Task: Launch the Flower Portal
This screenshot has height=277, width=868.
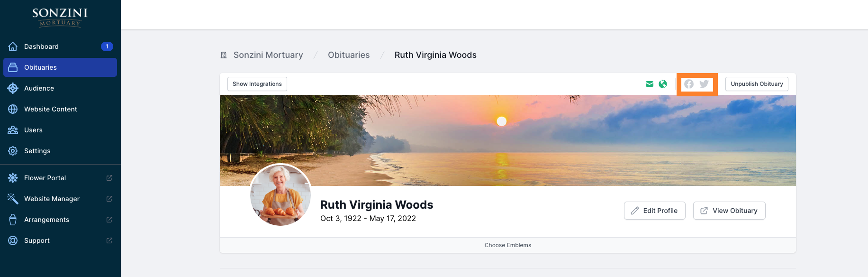Action: 45,178
